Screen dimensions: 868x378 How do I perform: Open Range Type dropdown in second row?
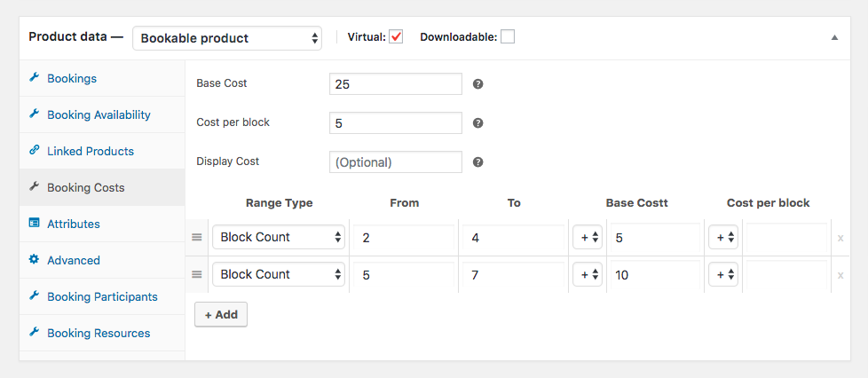(x=279, y=274)
